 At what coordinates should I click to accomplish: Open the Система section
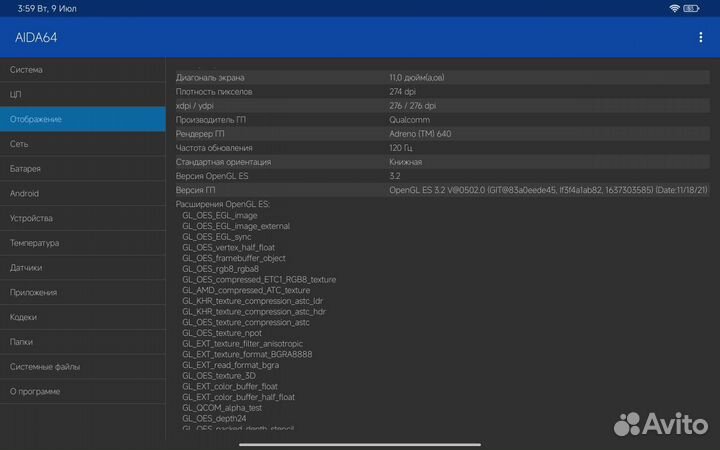pyautogui.click(x=83, y=70)
